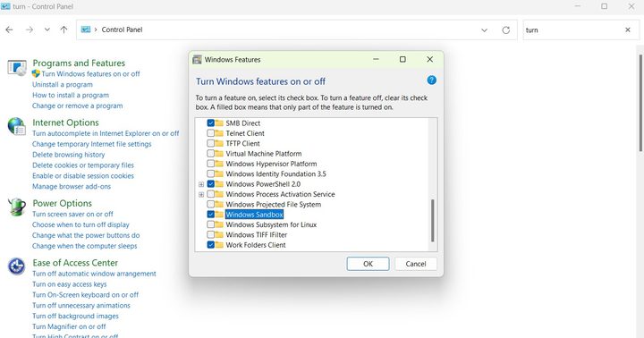
Task: Click the Programs and Features icon
Action: [17, 68]
